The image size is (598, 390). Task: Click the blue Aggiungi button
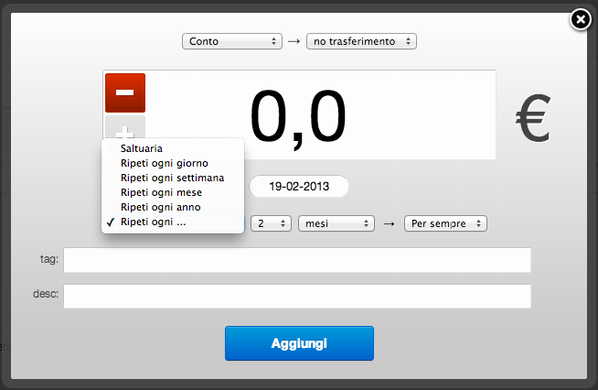pyautogui.click(x=299, y=343)
